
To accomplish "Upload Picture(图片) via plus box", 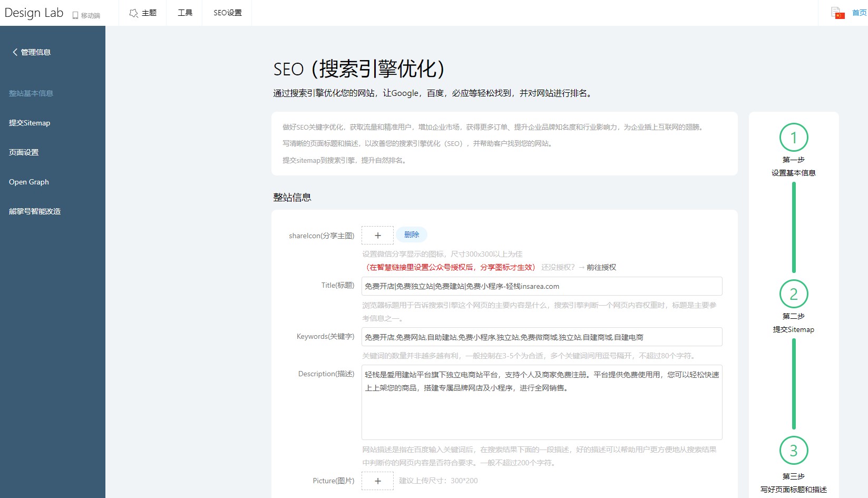I will click(x=377, y=481).
